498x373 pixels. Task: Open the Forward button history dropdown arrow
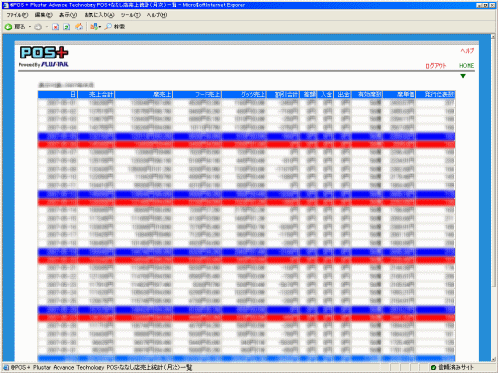point(47,27)
